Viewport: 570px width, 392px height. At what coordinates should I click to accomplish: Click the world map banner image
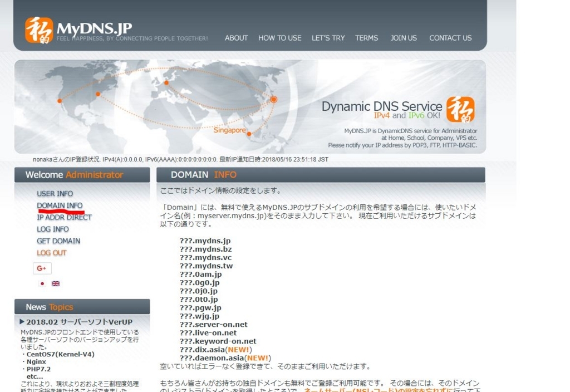pos(250,106)
